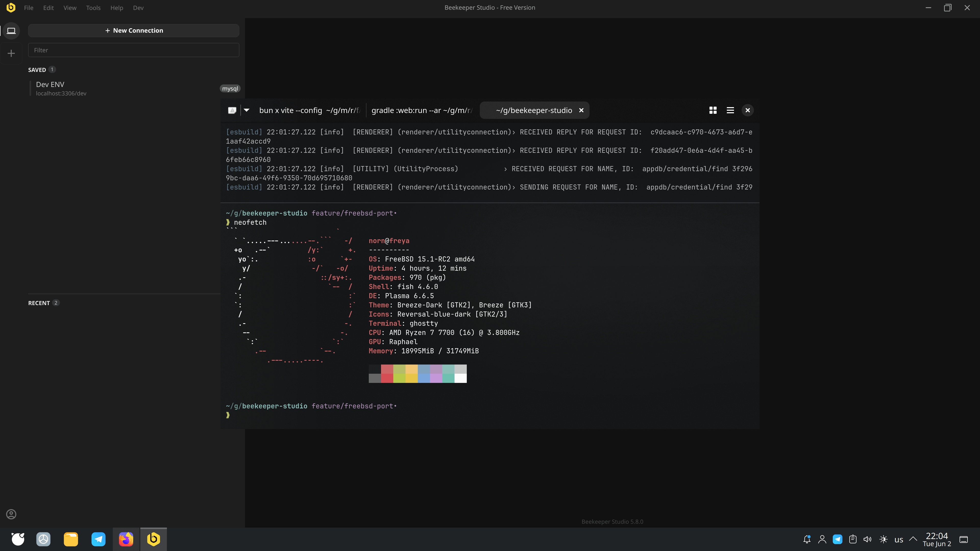This screenshot has width=980, height=551.
Task: Click the plus icon in left sidebar
Action: click(x=11, y=53)
